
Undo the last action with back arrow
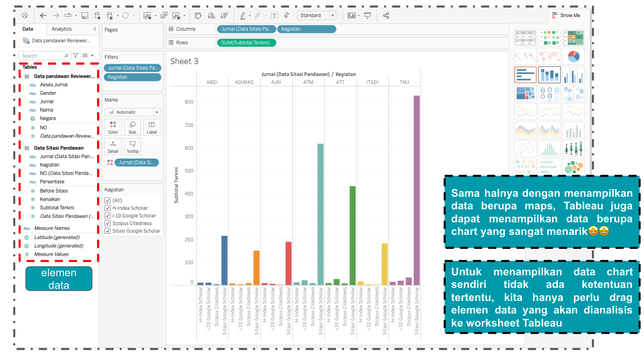coord(43,15)
